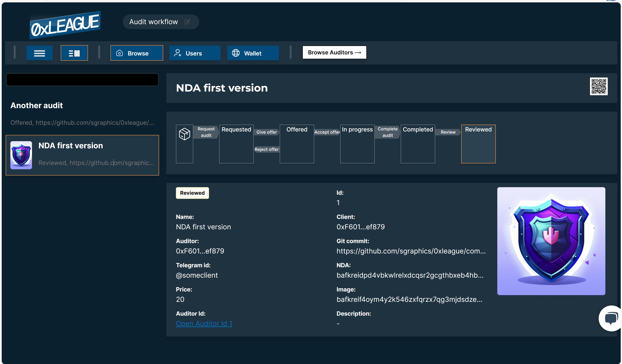Open the Users section
The height and width of the screenshot is (364, 622).
[x=195, y=53]
